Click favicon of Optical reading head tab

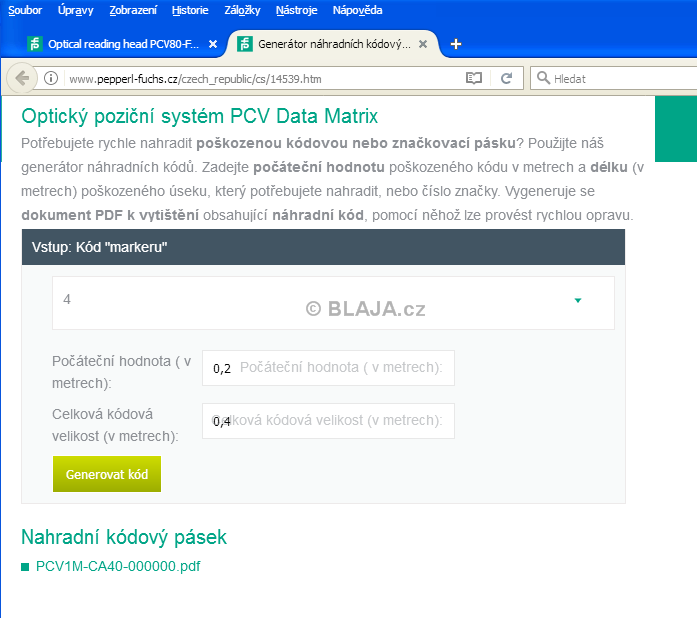(35, 44)
